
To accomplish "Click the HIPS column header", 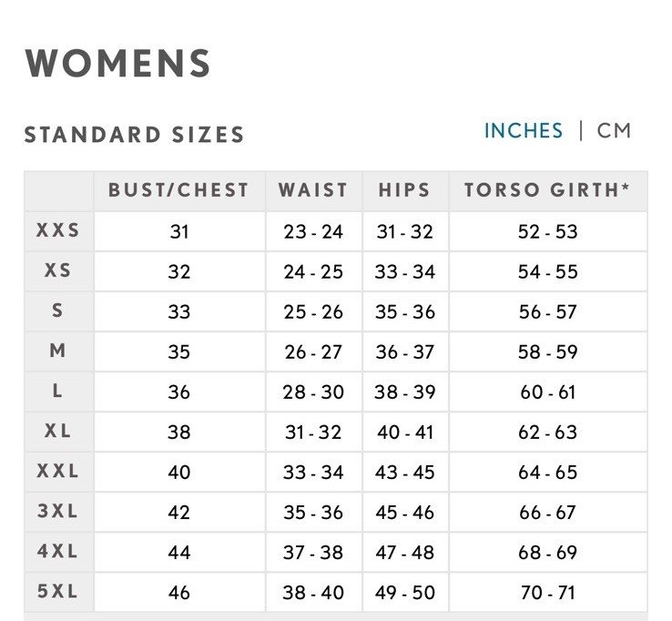I will point(404,190).
